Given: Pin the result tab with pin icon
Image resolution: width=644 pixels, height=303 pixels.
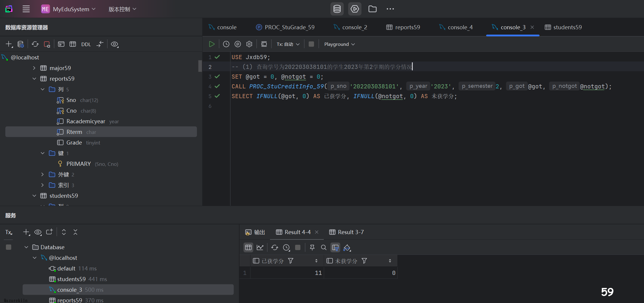Looking at the screenshot, I should (x=312, y=247).
